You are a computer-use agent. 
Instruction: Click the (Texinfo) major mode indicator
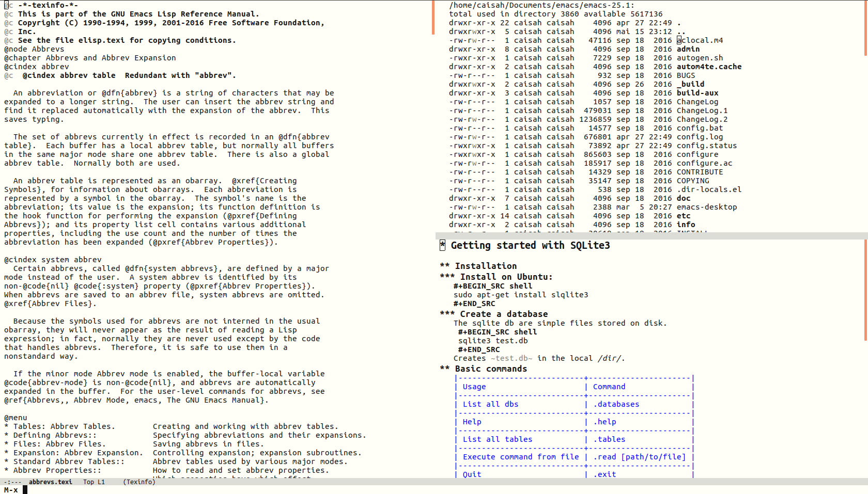(139, 482)
